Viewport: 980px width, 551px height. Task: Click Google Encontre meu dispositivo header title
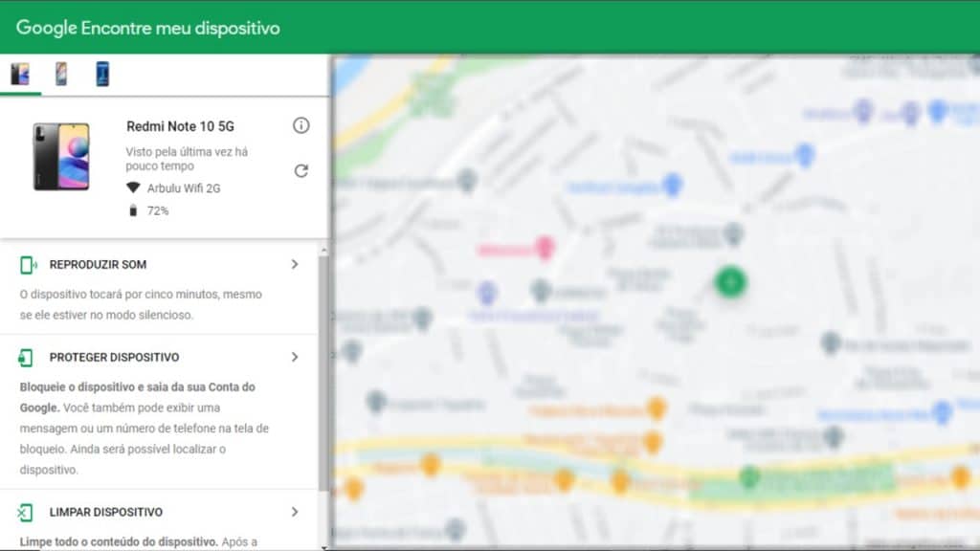pos(148,28)
